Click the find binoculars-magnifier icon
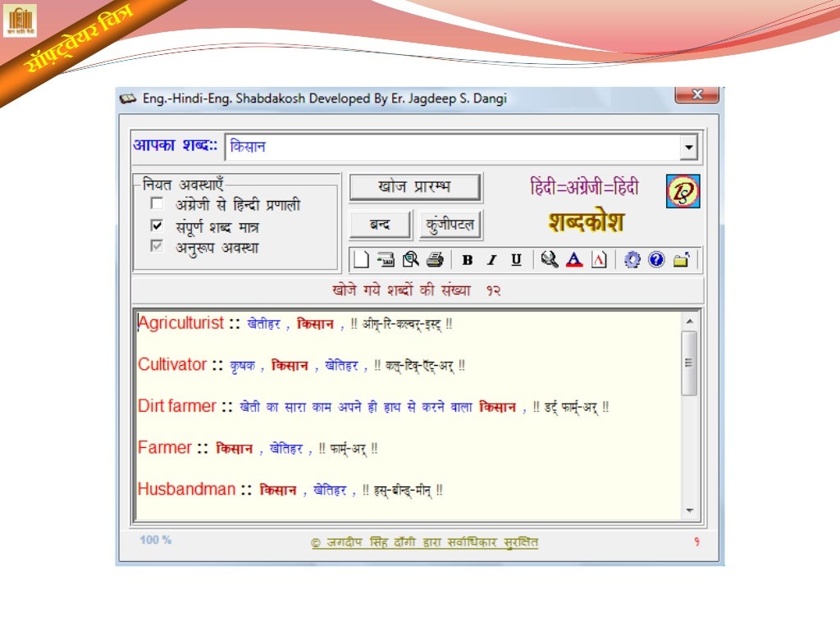 pos(549,260)
